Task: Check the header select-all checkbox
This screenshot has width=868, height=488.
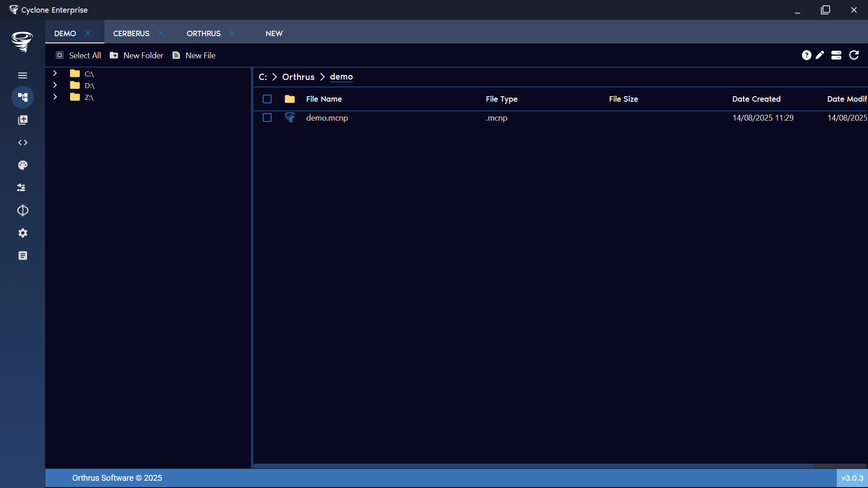Action: 267,99
